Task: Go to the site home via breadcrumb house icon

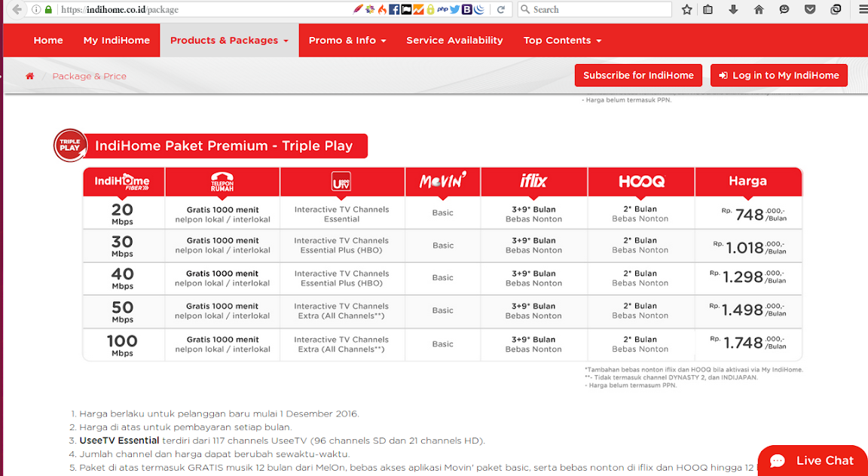Action: pos(30,76)
